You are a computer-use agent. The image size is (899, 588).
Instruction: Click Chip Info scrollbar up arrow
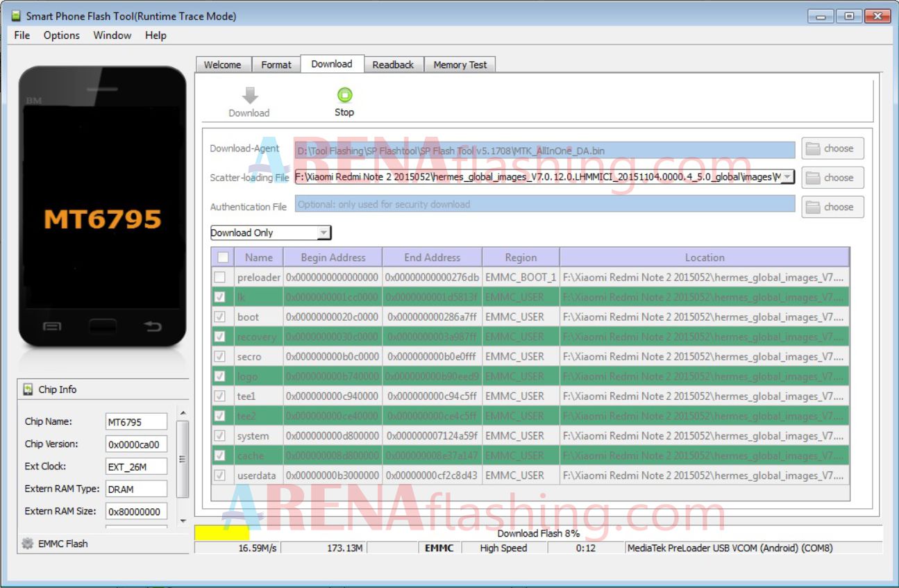(183, 413)
